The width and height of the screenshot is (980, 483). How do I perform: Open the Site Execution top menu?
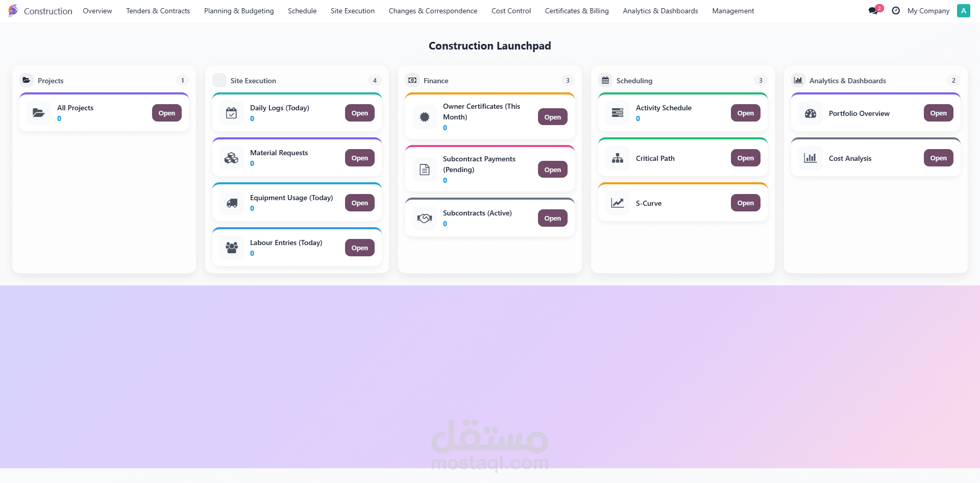[x=353, y=11]
